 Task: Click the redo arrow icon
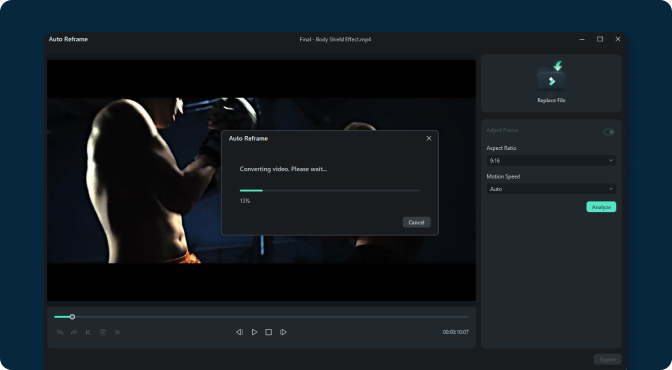[x=74, y=332]
